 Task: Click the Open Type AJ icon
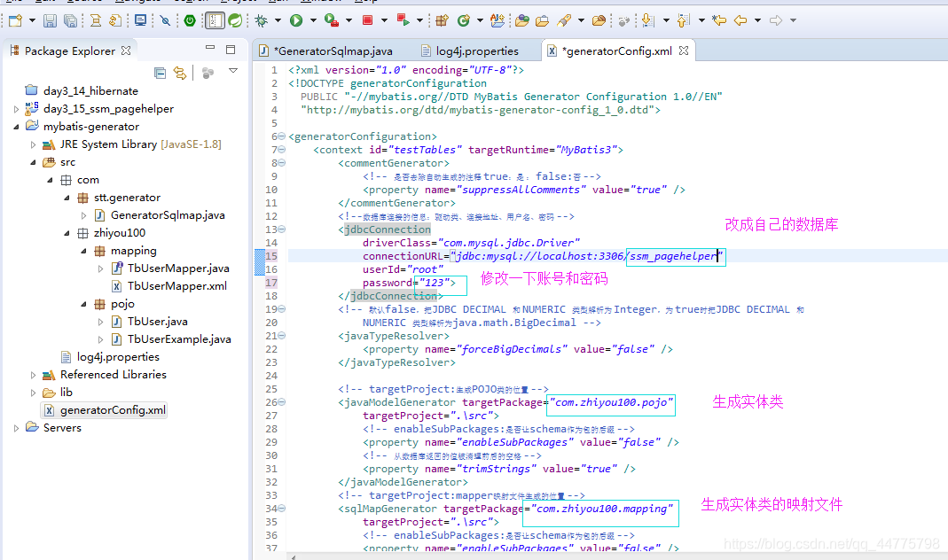tap(498, 20)
